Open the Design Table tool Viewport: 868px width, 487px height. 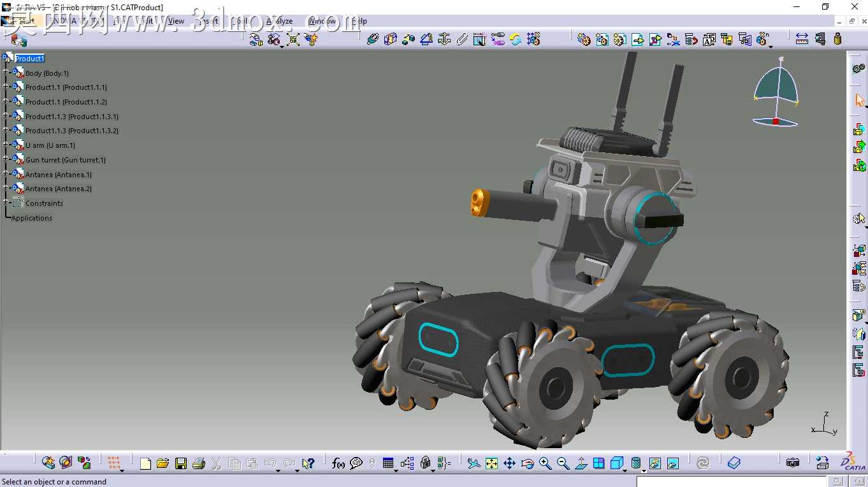pyautogui.click(x=388, y=463)
